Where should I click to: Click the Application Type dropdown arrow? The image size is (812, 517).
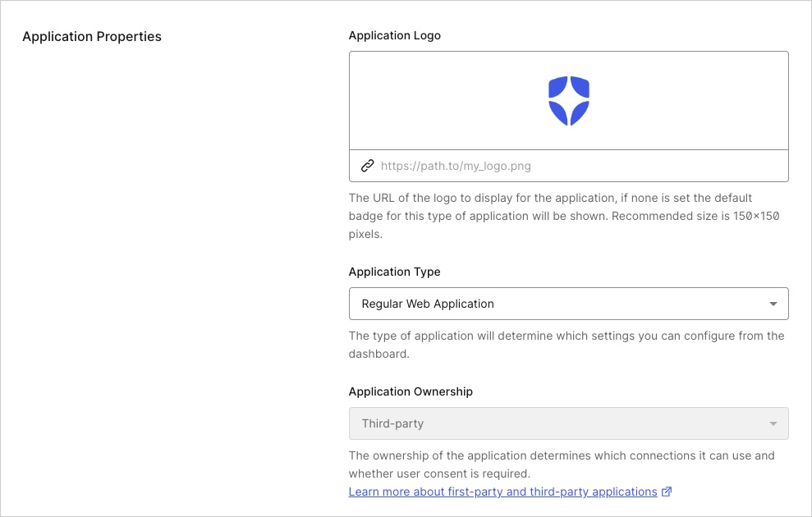(773, 304)
